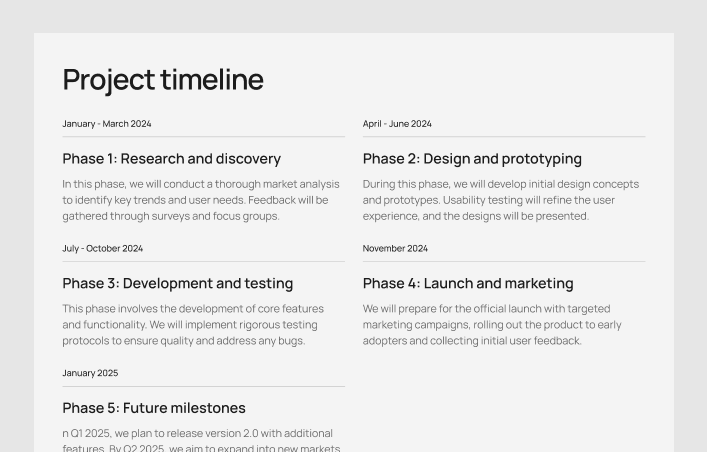Click the Phase 1 market analysis description paragraph
This screenshot has height=452, width=707.
pyautogui.click(x=201, y=200)
